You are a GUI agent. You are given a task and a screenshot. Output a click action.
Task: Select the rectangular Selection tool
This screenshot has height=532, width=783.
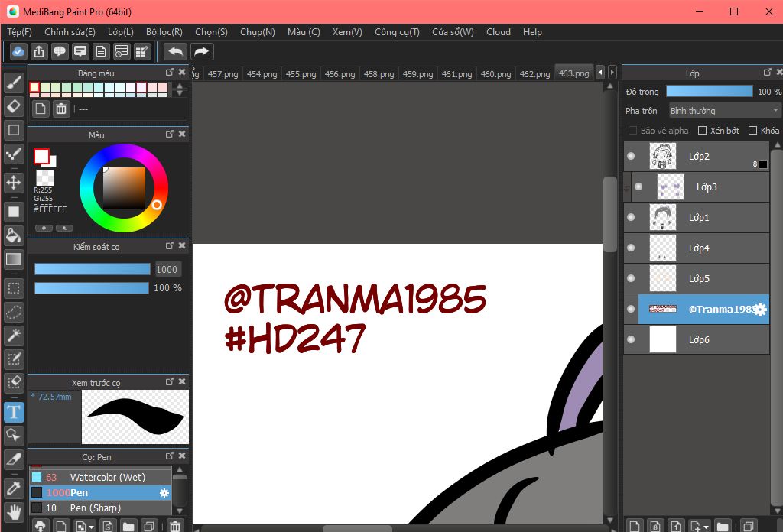14,288
